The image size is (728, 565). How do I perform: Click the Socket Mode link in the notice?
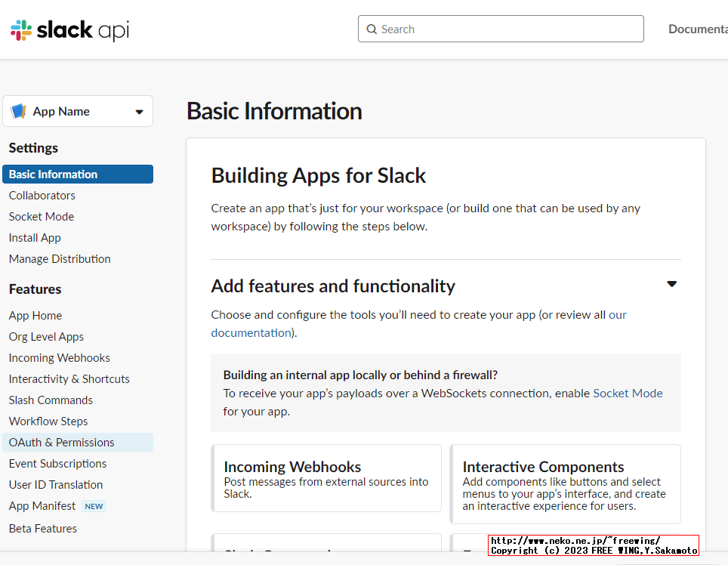(628, 393)
